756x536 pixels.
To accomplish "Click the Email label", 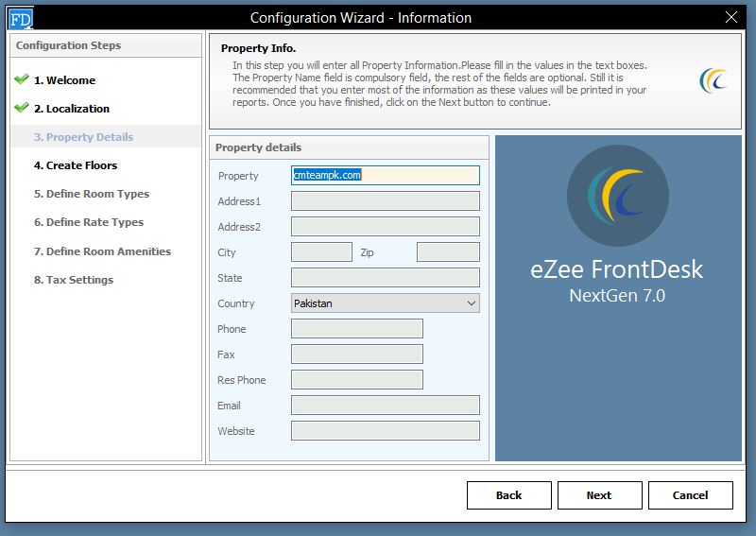I will click(x=229, y=406).
